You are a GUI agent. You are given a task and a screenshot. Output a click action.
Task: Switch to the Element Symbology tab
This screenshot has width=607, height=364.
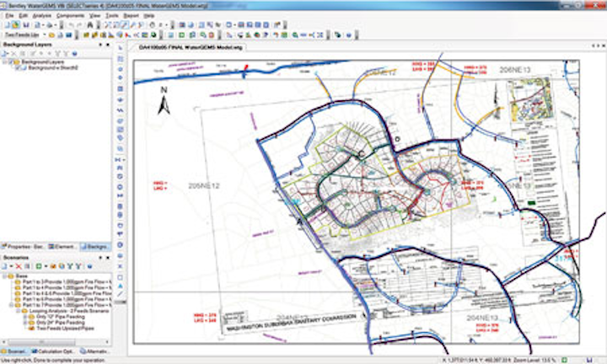[63, 246]
